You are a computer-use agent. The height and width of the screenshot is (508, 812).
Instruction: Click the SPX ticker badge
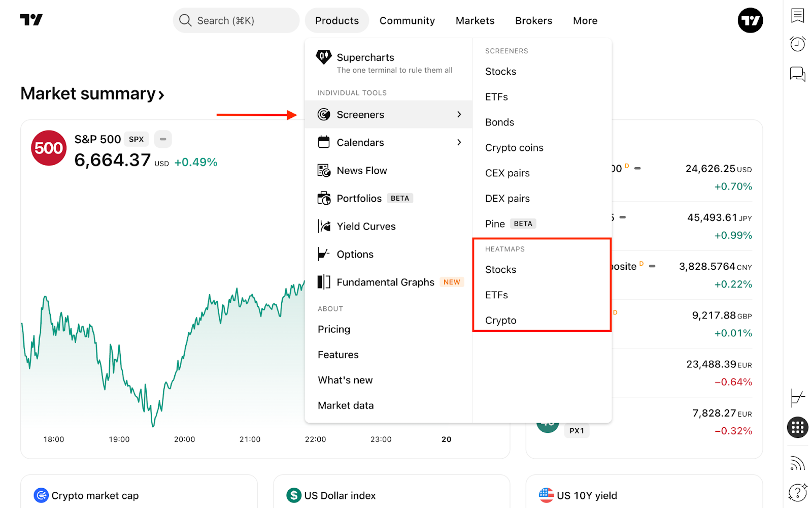click(x=136, y=139)
